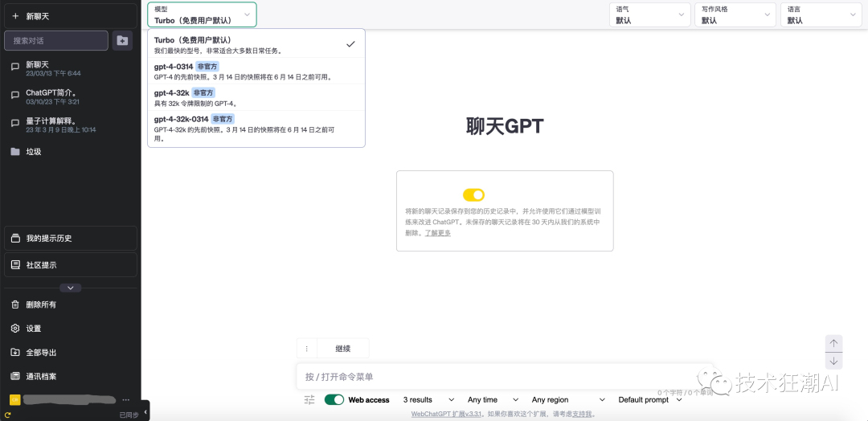This screenshot has height=421, width=868.
Task: Click 删除所有 trash option
Action: click(x=70, y=305)
